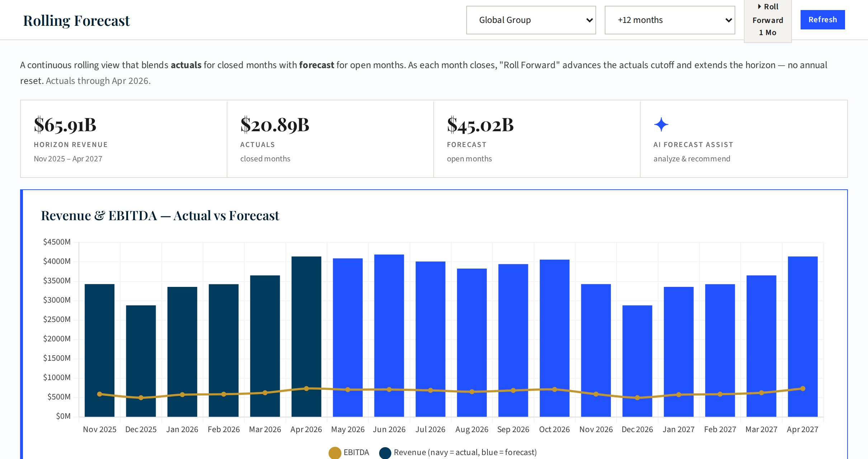
Task: Toggle the EBITDA legend swatch
Action: 335,453
